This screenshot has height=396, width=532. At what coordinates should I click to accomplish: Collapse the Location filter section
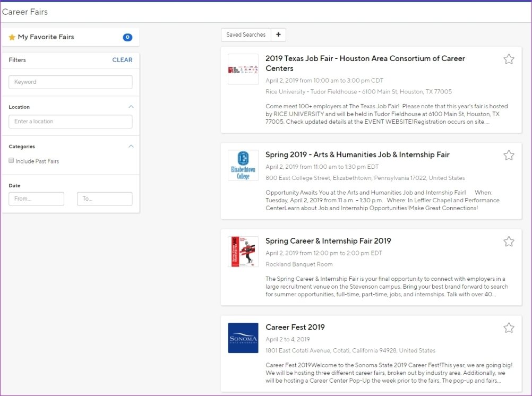point(131,107)
